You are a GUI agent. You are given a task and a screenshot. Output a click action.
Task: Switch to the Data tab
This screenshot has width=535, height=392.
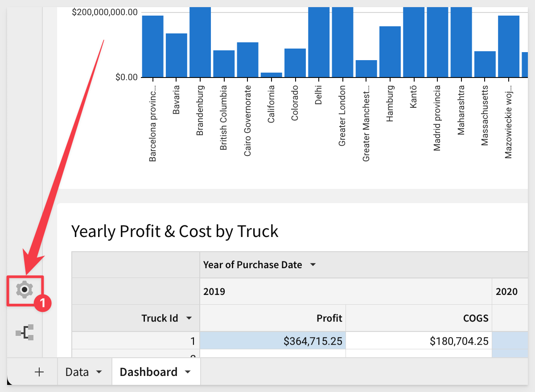(x=77, y=372)
